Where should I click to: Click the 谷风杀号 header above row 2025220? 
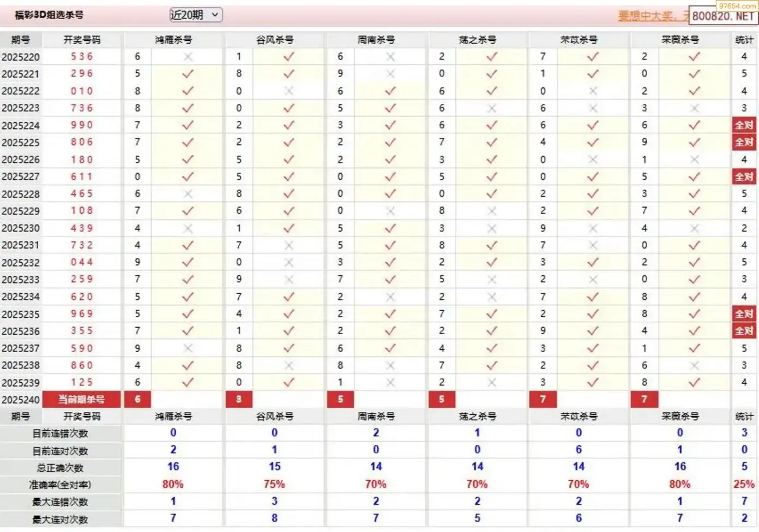tap(275, 40)
